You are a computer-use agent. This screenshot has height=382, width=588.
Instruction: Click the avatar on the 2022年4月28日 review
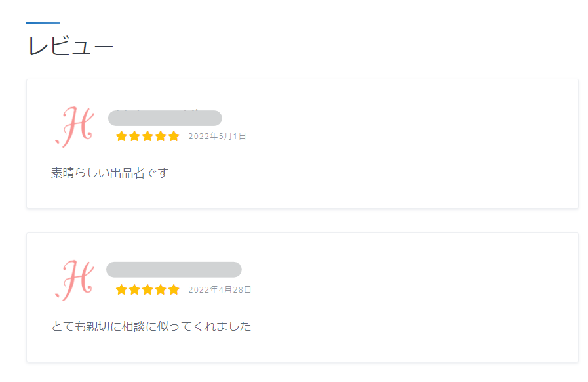pos(75,280)
